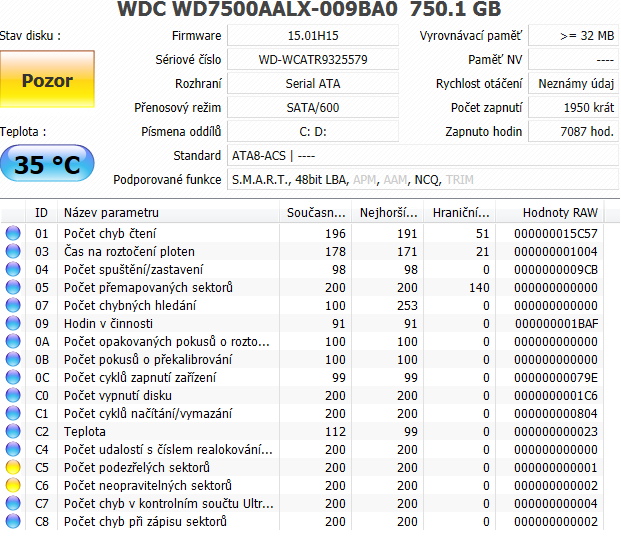The height and width of the screenshot is (540, 621).
Task: Click the status orb for attribute 0A
Action: coord(13,341)
